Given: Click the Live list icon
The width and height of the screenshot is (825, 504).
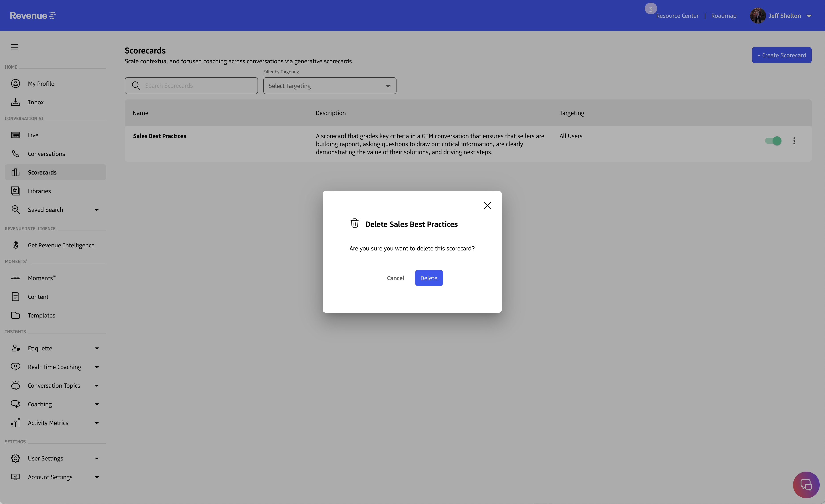Looking at the screenshot, I should click(15, 135).
